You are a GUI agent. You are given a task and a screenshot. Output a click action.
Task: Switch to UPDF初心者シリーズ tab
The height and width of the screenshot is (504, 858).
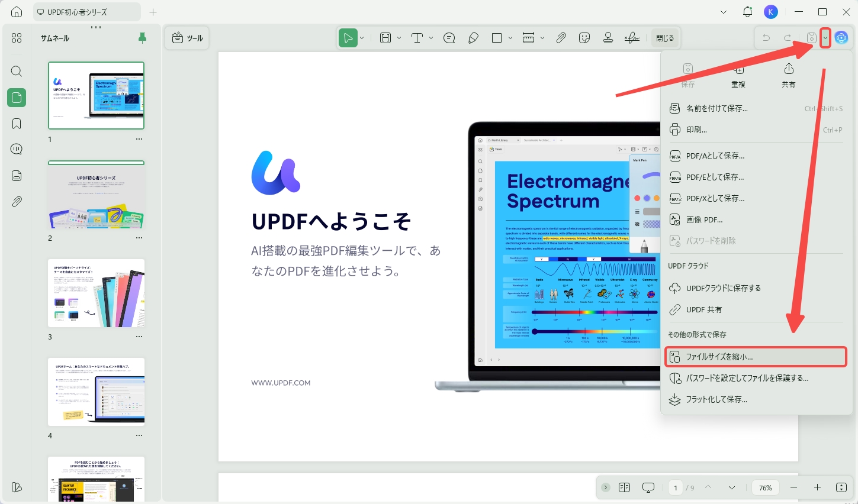(x=87, y=12)
